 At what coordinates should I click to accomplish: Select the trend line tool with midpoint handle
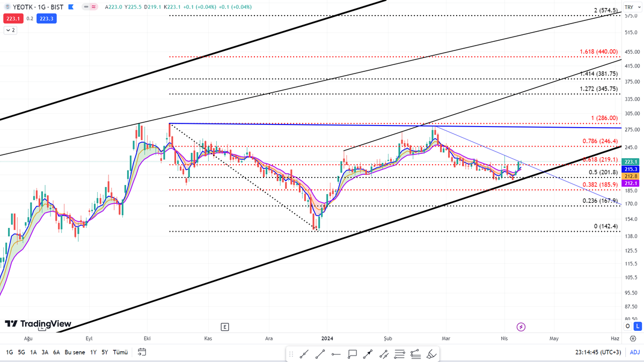coord(304,353)
